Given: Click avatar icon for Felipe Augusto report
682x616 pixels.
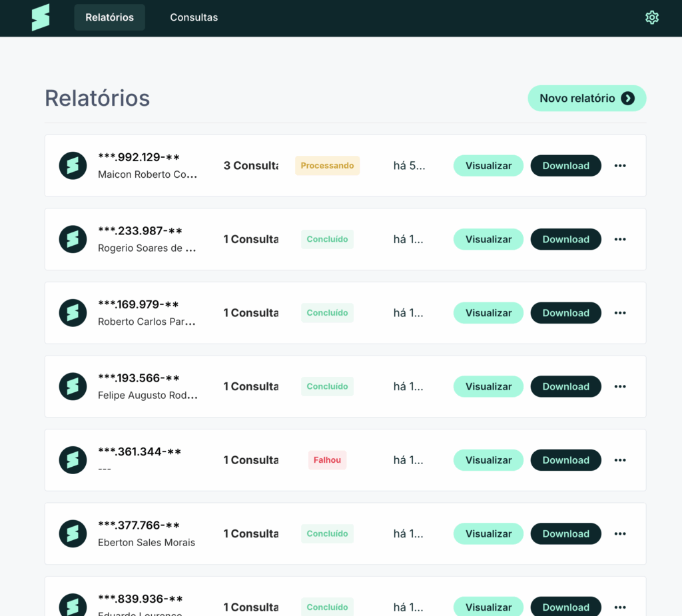Looking at the screenshot, I should pos(73,386).
